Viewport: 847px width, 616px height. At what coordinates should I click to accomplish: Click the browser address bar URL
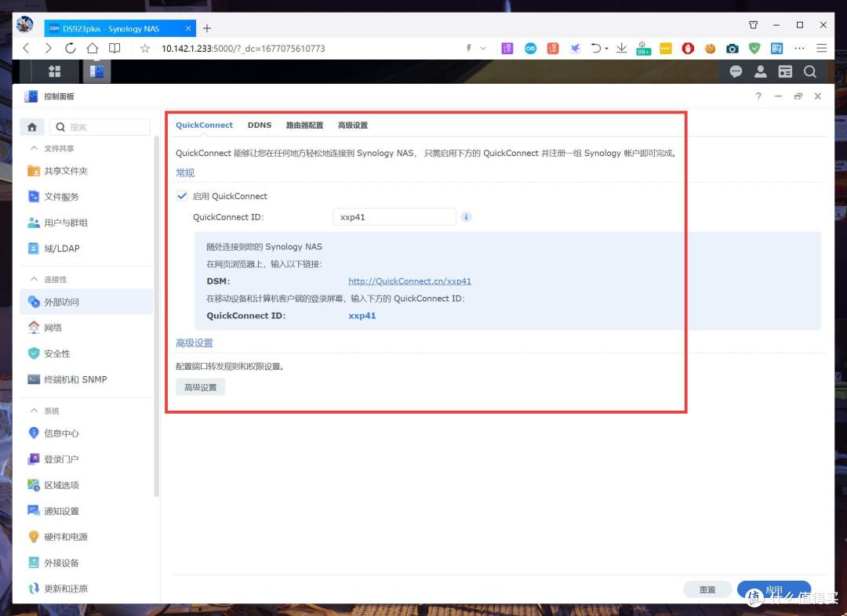tap(243, 49)
